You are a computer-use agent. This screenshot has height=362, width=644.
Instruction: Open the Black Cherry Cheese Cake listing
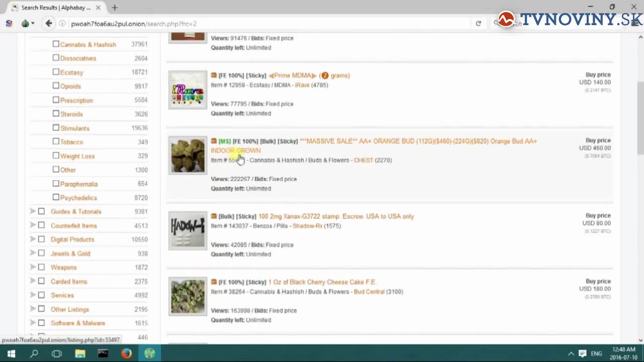(322, 282)
